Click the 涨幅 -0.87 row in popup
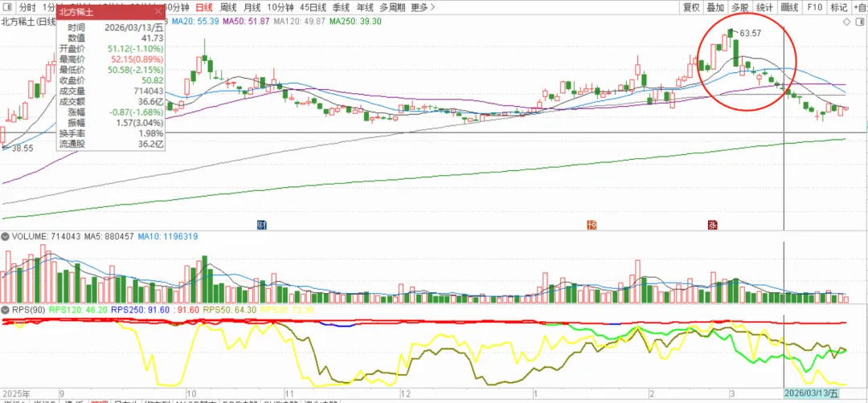This screenshot has height=403, width=868. point(111,112)
